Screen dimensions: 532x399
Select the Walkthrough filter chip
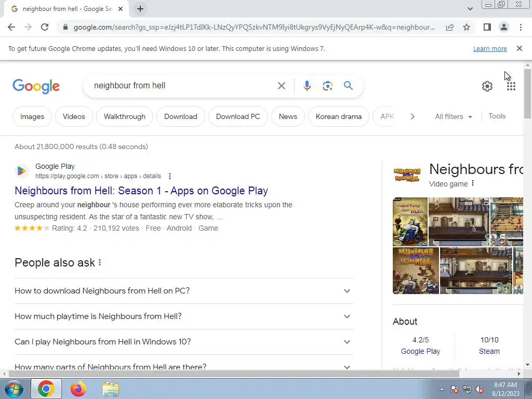point(125,116)
